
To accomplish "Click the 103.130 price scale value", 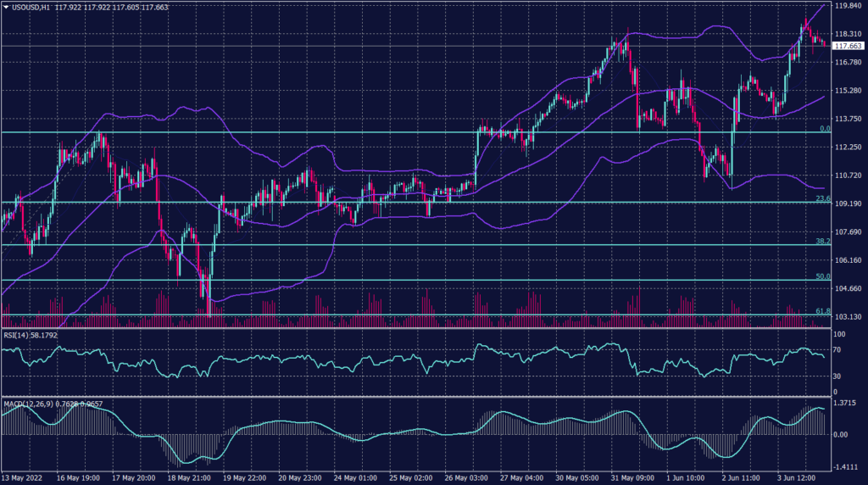I will 849,317.
